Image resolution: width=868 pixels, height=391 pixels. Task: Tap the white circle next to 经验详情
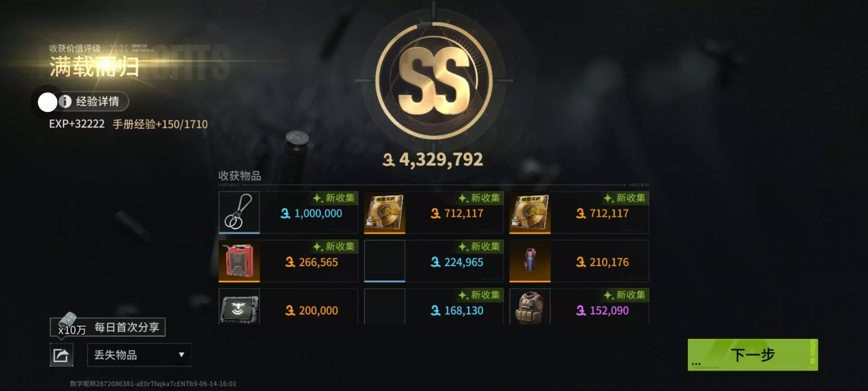point(48,102)
